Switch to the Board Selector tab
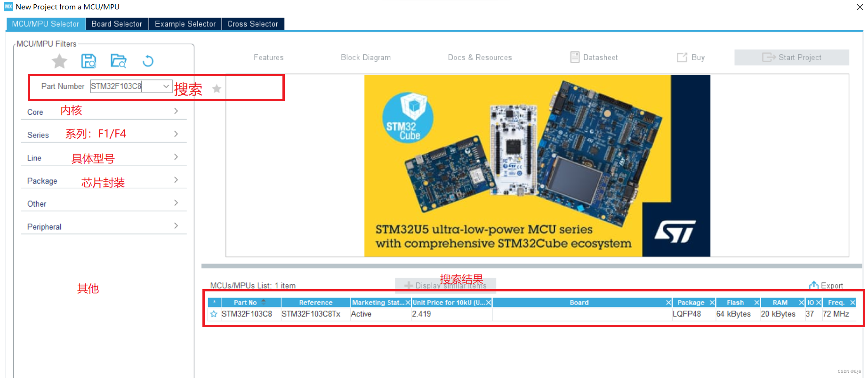Screen dimensions: 868x378 (x=117, y=24)
